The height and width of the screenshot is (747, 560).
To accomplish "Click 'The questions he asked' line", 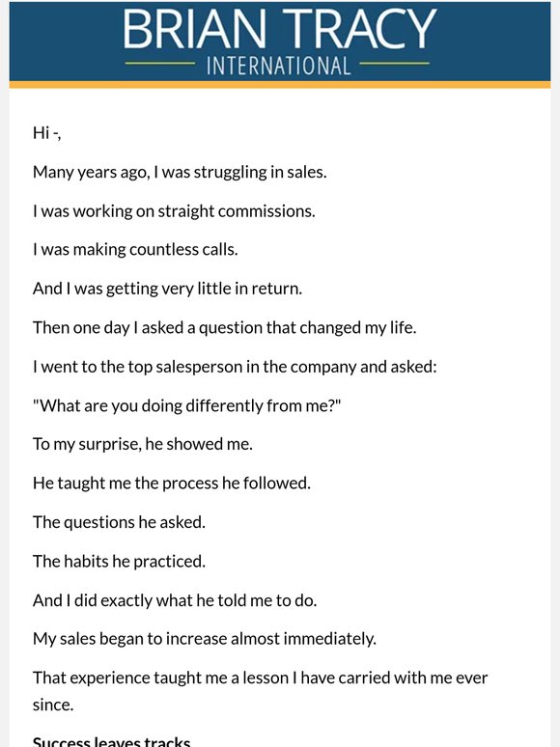I will point(119,522).
